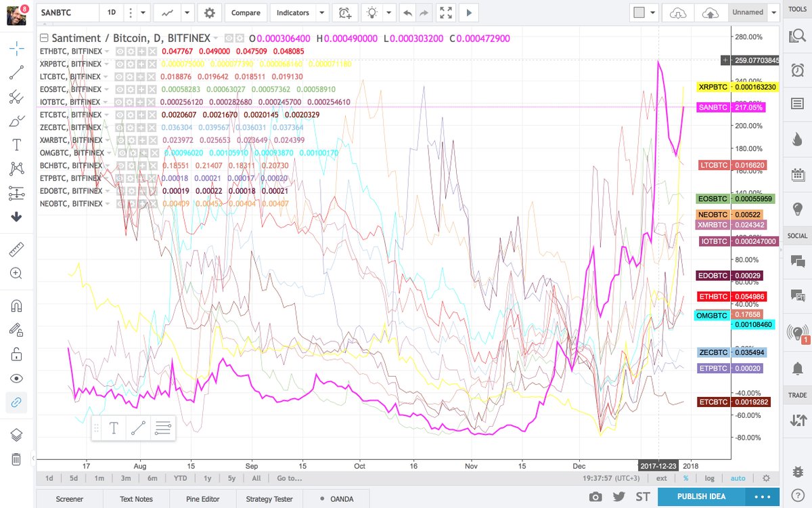Collapse the Santiment / Bitcoin legend
Image resolution: width=812 pixels, height=508 pixels.
(44, 39)
